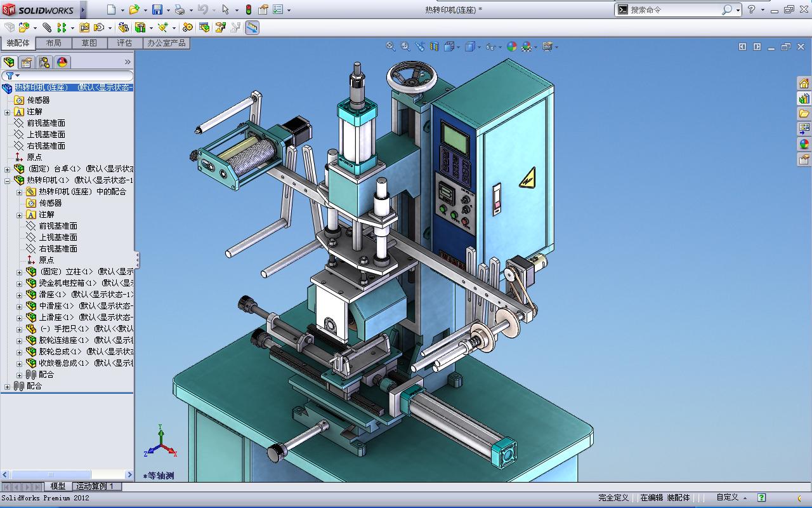The image size is (812, 508).
Task: Switch to the 装配体 tab
Action: [x=18, y=43]
